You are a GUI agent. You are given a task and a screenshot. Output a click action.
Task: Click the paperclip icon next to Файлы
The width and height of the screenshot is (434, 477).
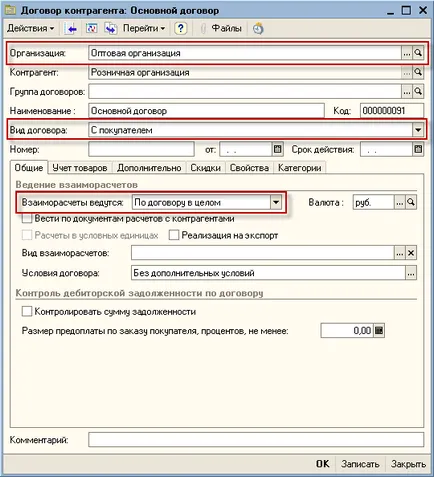pos(203,29)
